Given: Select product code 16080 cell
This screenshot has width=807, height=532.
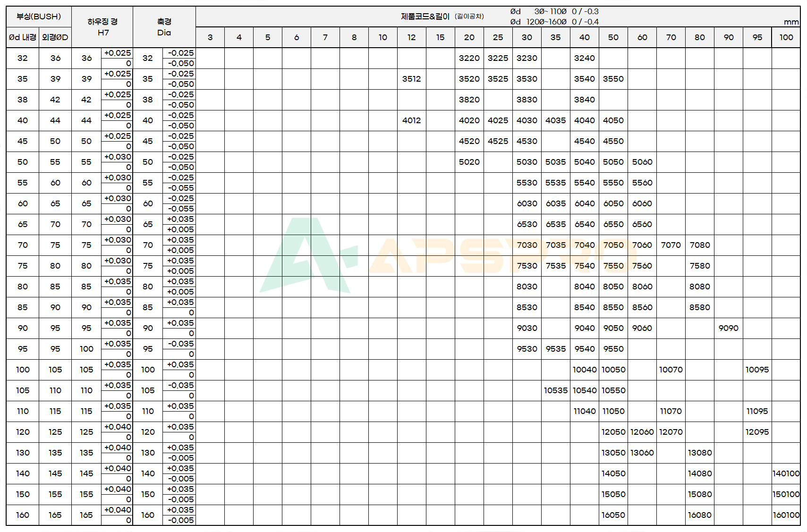Looking at the screenshot, I should 699,515.
